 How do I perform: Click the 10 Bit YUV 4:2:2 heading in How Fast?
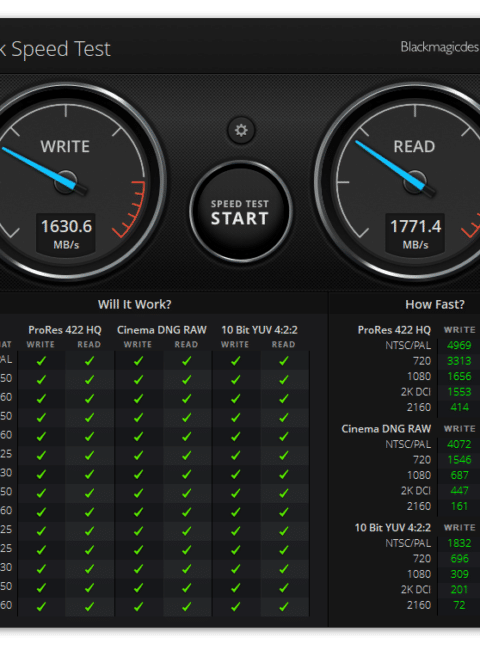(x=393, y=528)
